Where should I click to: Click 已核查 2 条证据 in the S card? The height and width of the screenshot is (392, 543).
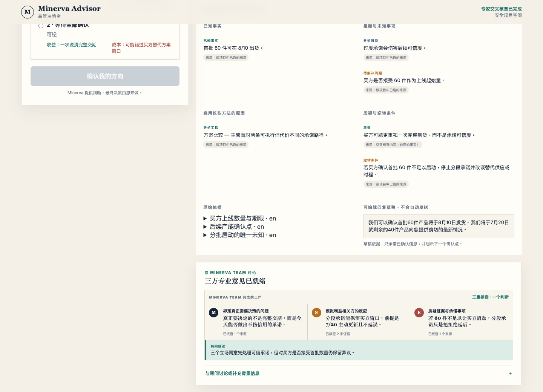pos(338,334)
